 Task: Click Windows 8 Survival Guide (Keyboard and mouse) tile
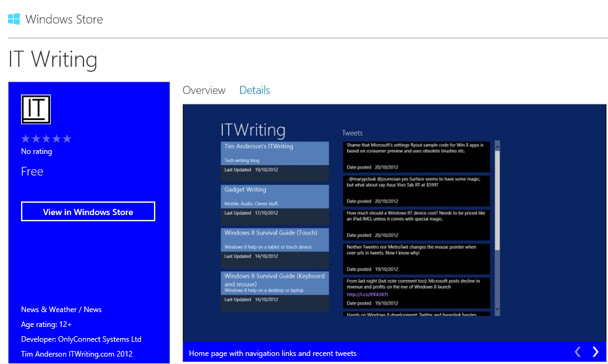tap(275, 291)
